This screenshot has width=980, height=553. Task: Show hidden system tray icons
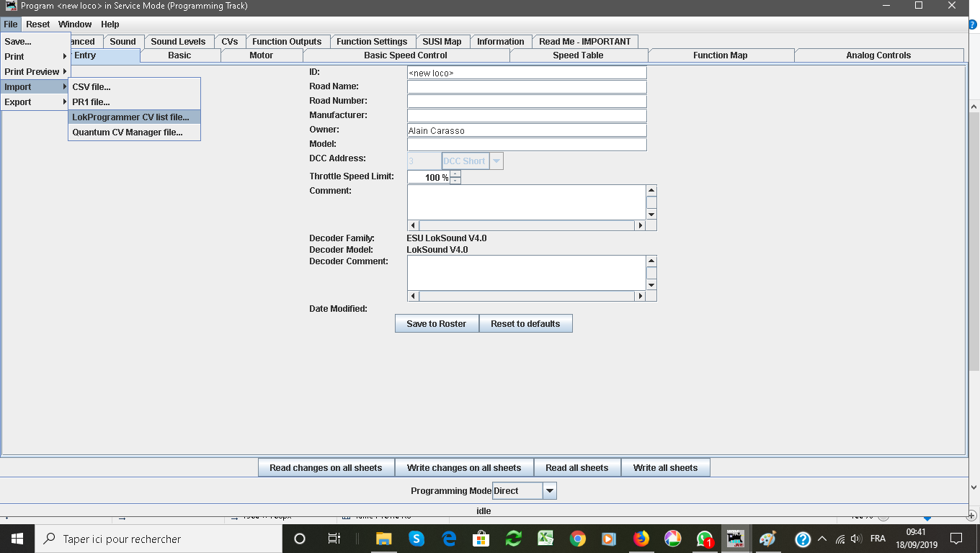822,539
